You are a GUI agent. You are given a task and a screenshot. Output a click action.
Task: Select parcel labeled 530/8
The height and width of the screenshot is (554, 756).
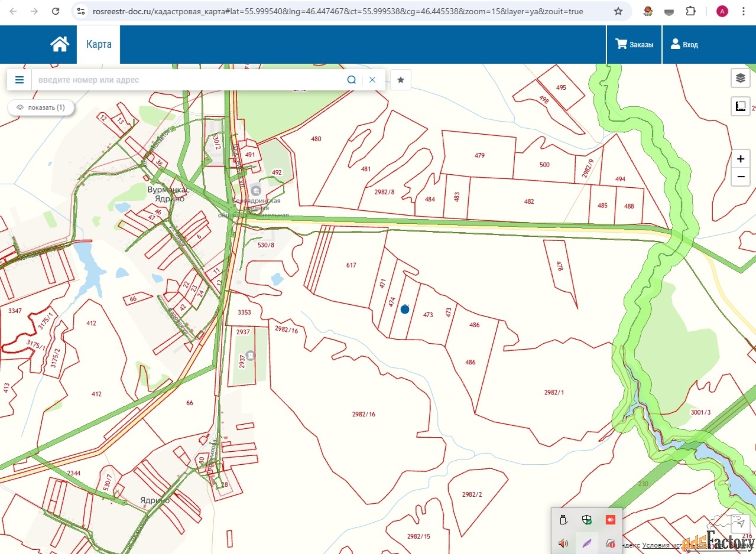[x=266, y=245]
